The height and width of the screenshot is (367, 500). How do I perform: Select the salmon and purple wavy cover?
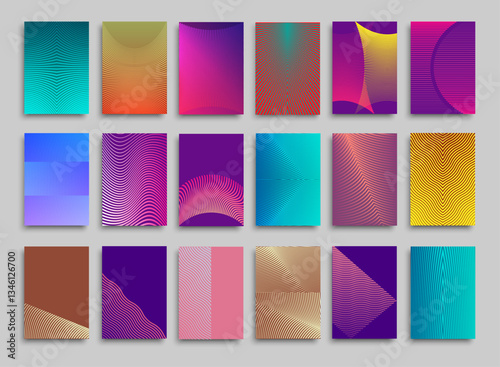tap(365, 179)
